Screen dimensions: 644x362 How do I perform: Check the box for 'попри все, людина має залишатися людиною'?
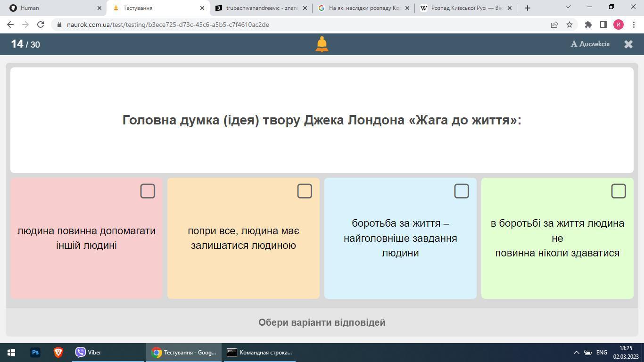point(305,191)
